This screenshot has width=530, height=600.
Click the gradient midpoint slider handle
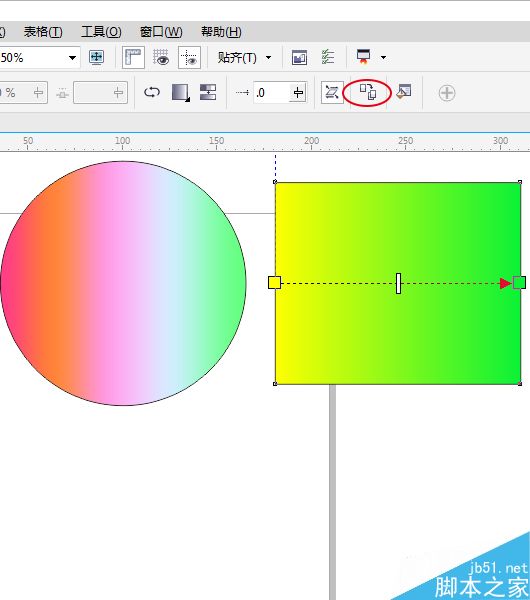coord(398,284)
